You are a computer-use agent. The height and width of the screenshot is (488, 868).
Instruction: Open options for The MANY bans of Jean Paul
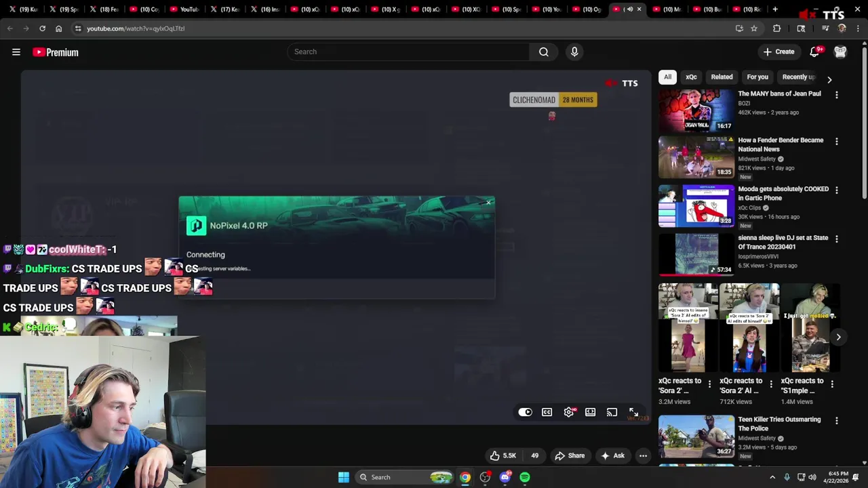836,95
